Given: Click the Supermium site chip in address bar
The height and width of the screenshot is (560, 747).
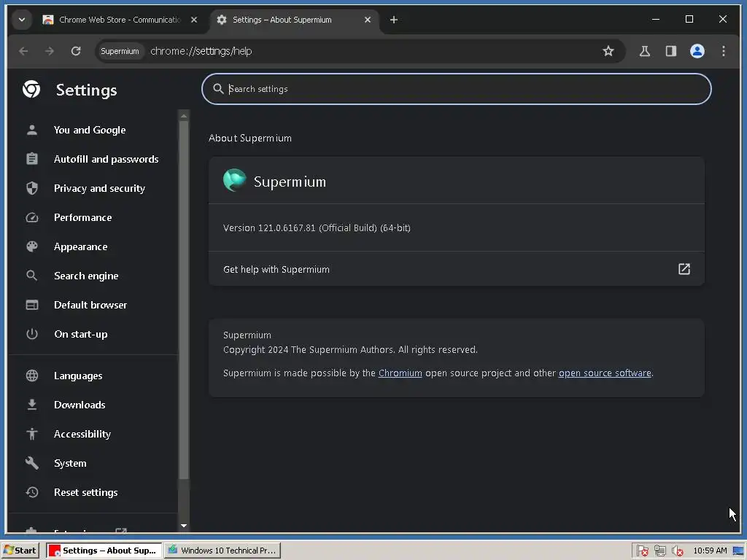Looking at the screenshot, I should (x=120, y=51).
